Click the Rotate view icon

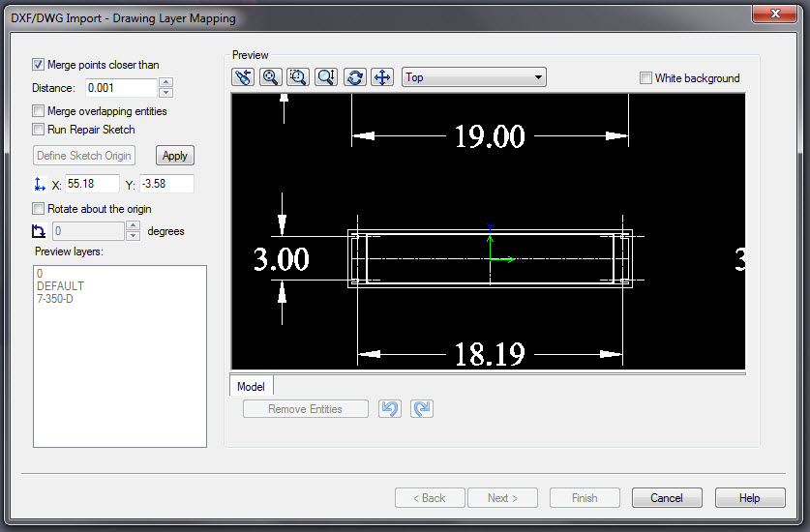coord(355,77)
